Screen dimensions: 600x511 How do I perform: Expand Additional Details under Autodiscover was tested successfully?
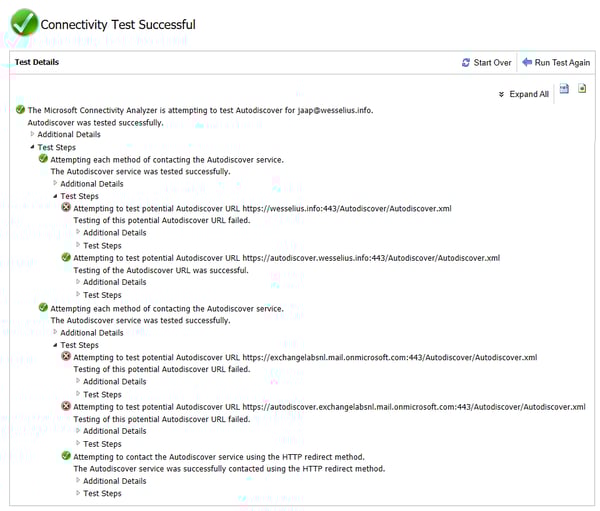[69, 134]
